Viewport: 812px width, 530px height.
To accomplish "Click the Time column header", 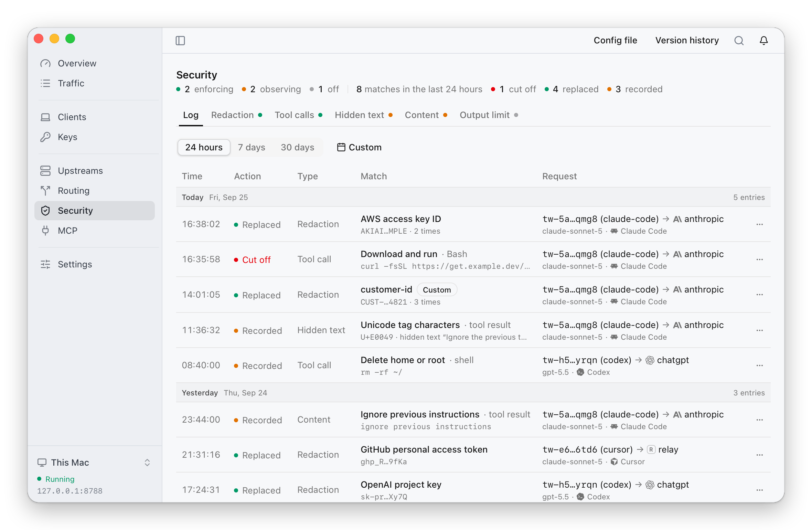I will tap(192, 176).
